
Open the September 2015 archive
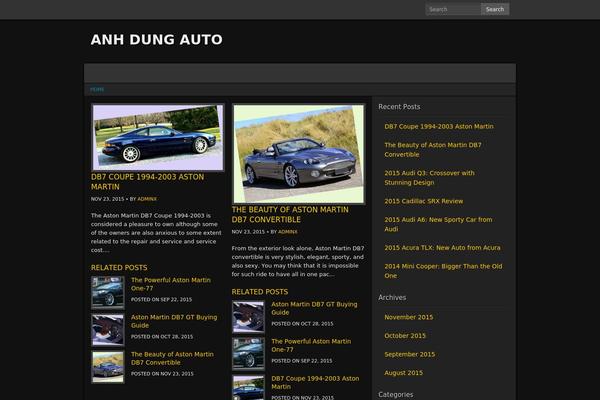[409, 354]
